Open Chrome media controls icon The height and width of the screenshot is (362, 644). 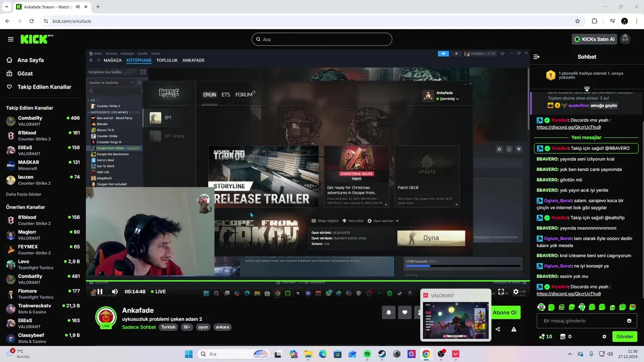point(612,21)
